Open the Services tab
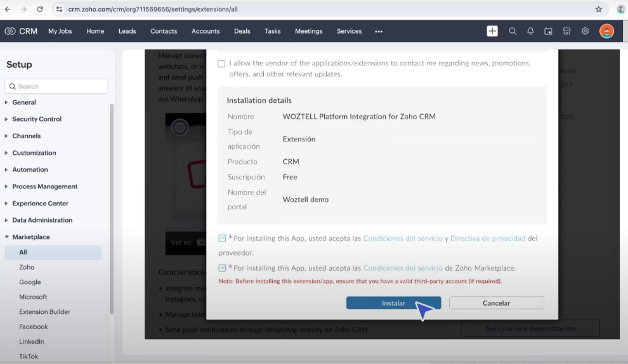The width and height of the screenshot is (628, 364). click(350, 31)
